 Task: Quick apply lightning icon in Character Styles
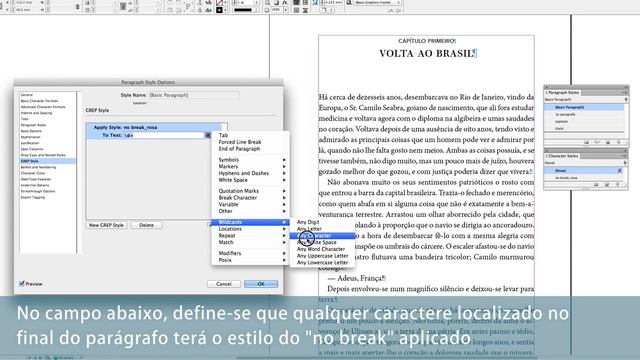pyautogui.click(x=625, y=162)
